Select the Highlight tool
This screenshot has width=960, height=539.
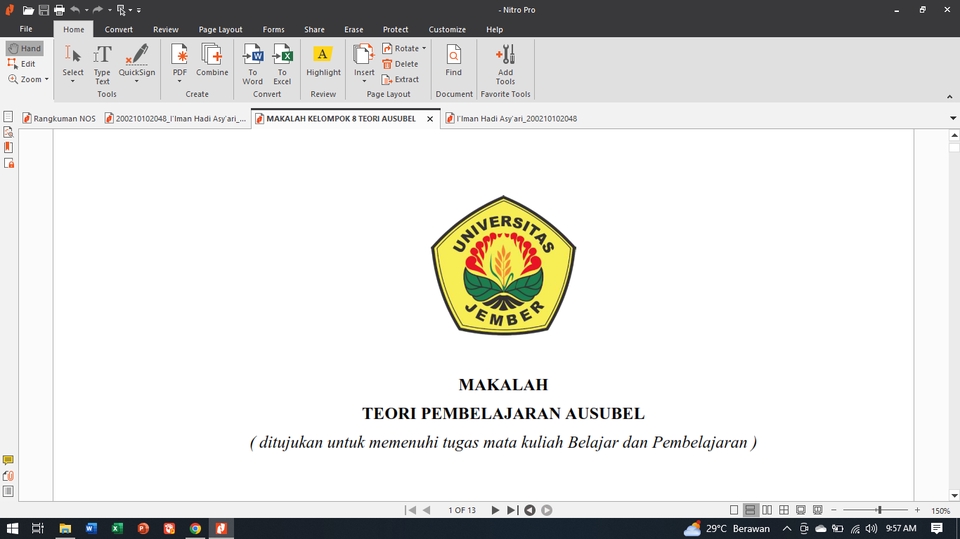323,60
